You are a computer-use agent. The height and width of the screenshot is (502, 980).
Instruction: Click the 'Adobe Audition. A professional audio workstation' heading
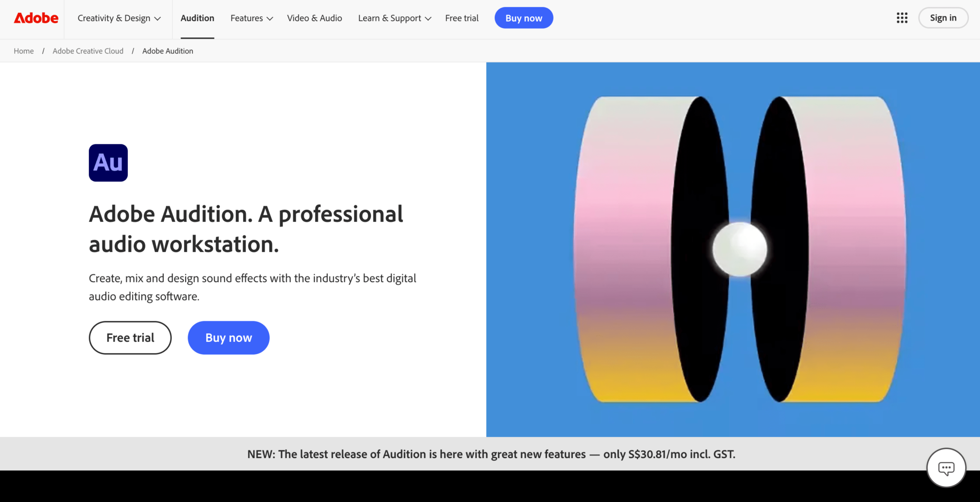pos(246,229)
